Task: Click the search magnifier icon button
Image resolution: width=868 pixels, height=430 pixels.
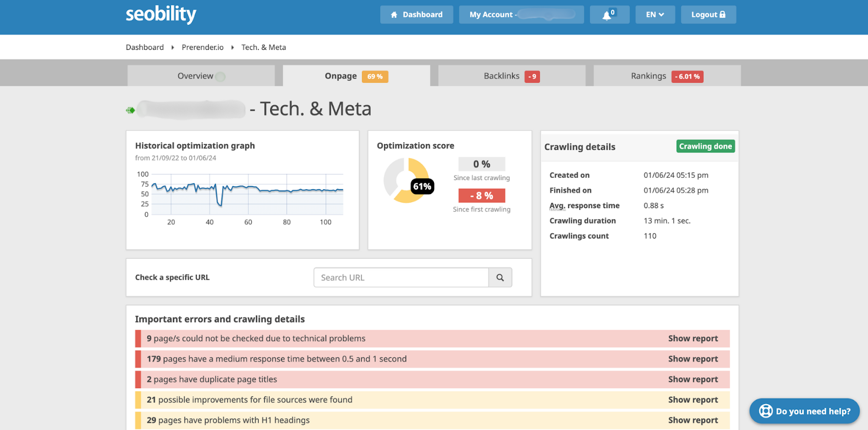Action: [x=500, y=278]
